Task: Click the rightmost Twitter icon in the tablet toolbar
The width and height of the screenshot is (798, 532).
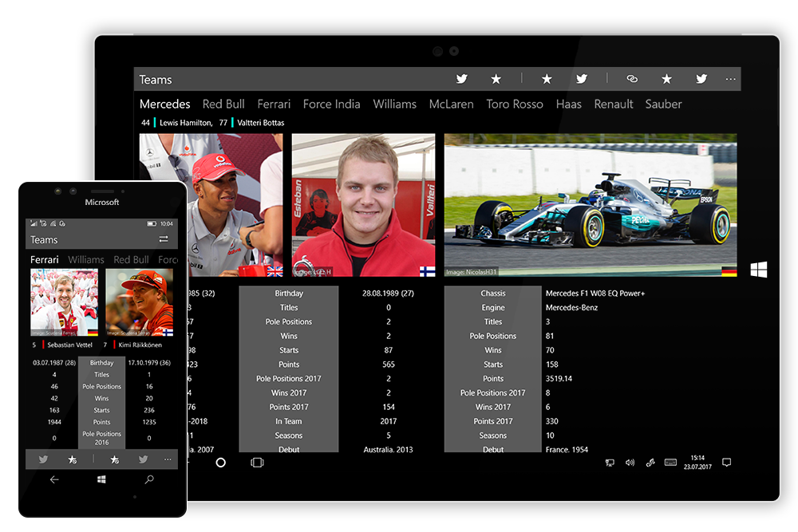Action: tap(701, 79)
